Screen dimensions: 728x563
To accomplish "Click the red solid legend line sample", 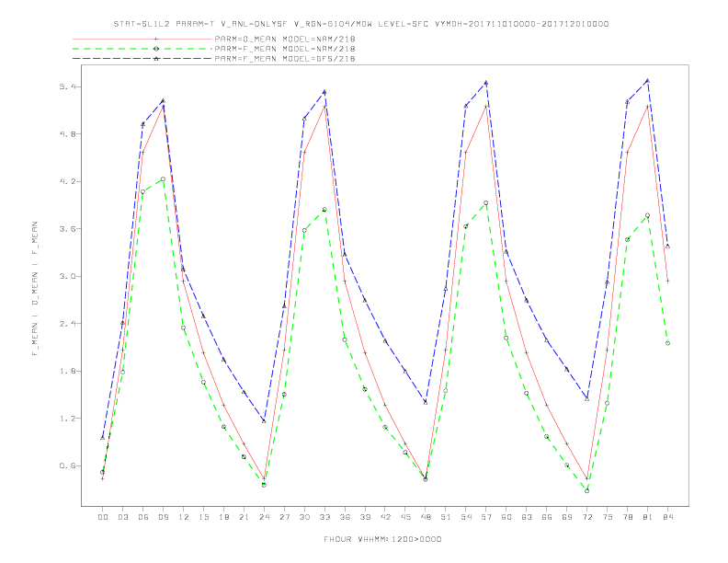I will click(142, 39).
